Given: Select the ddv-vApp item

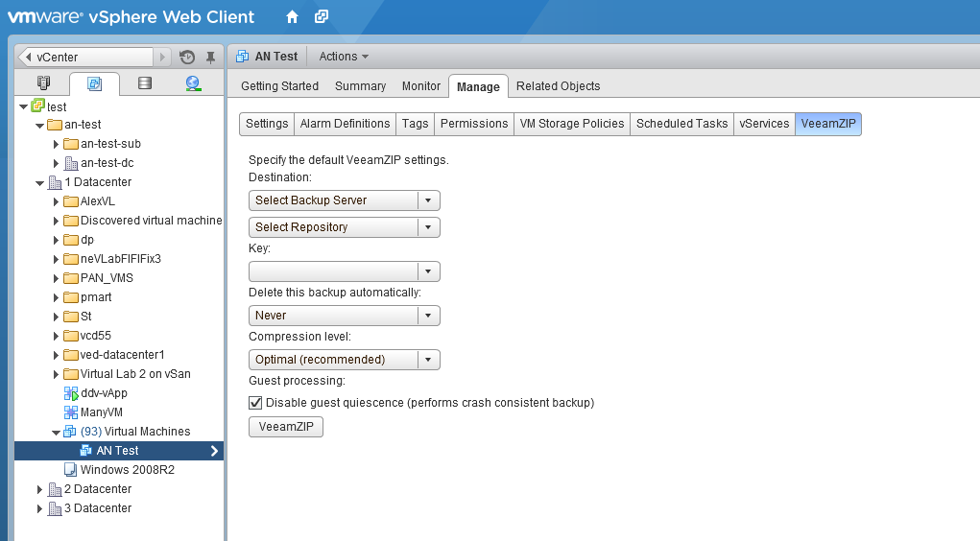Looking at the screenshot, I should pyautogui.click(x=104, y=393).
